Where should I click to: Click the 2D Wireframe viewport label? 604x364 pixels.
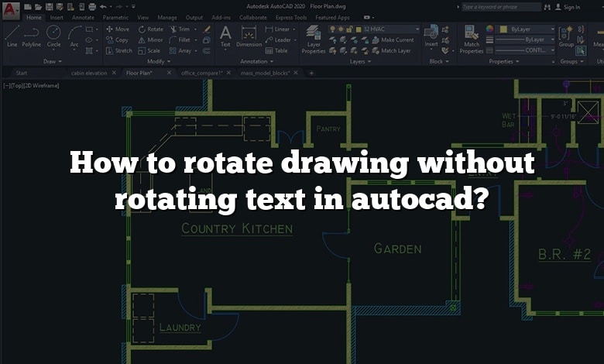[x=41, y=85]
